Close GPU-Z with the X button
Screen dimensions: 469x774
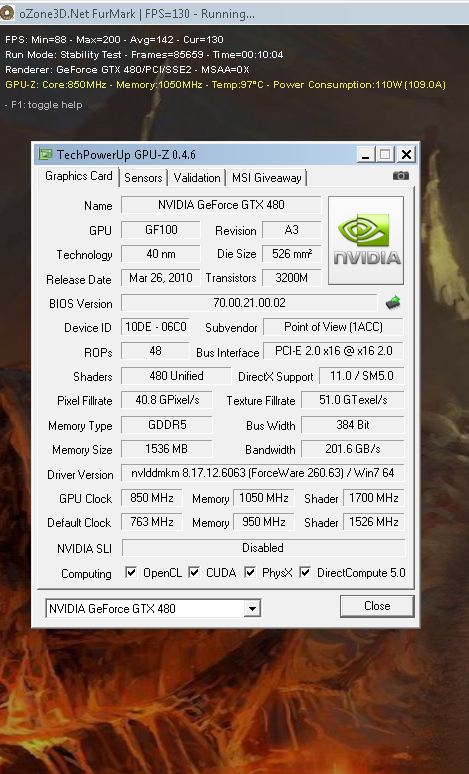406,155
